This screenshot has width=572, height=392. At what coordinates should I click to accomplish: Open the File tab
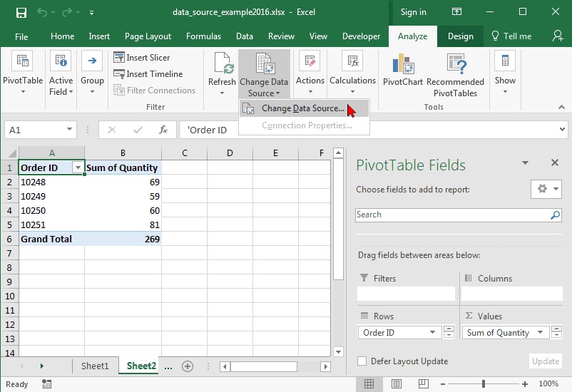tap(21, 36)
